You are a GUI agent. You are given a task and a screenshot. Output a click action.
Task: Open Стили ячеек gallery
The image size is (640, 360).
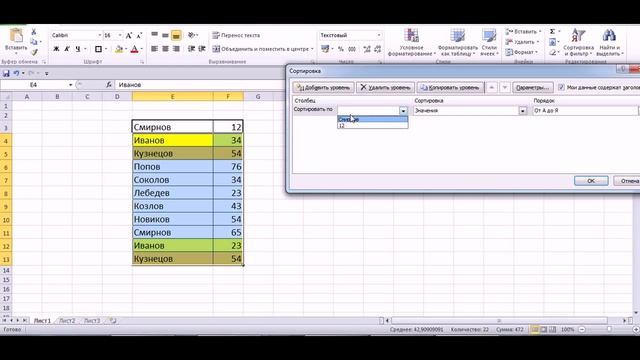489,42
